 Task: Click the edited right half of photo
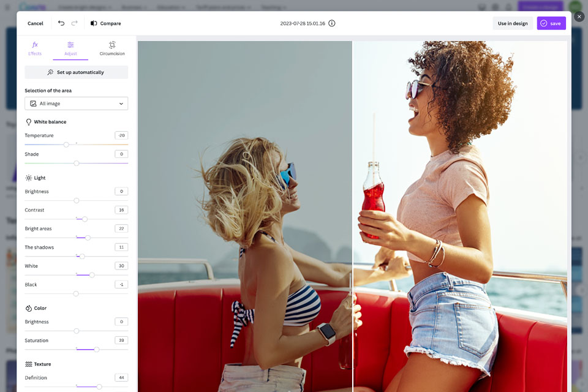pyautogui.click(x=460, y=216)
